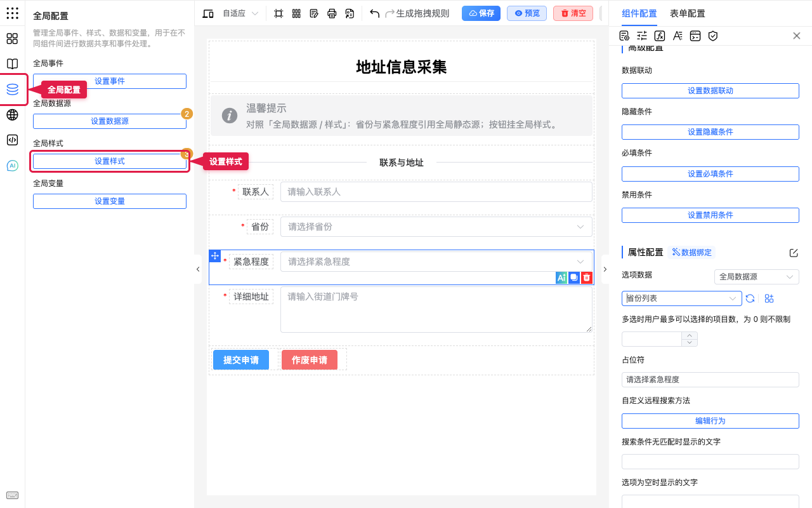
Task: Click the 设置禁用条件 button
Action: tap(710, 215)
